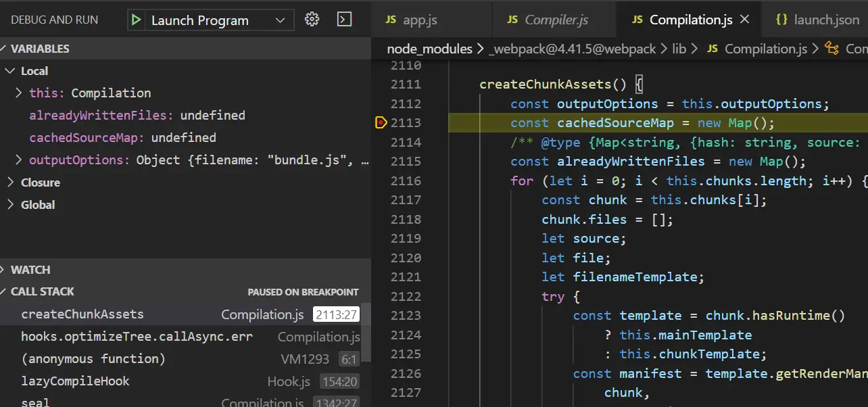The image size is (868, 407).
Task: Click line number 2122 in gutter
Action: pyautogui.click(x=406, y=297)
